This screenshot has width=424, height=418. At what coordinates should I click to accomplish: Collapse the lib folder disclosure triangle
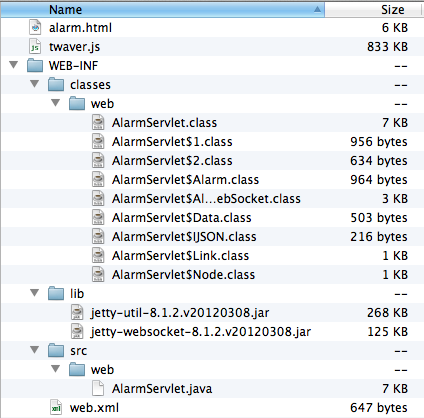(35, 293)
